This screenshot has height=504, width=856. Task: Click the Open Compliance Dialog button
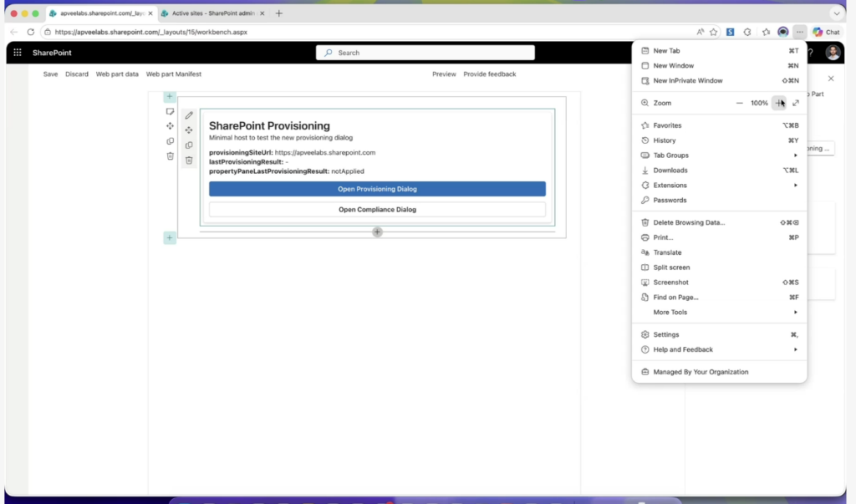tap(377, 209)
